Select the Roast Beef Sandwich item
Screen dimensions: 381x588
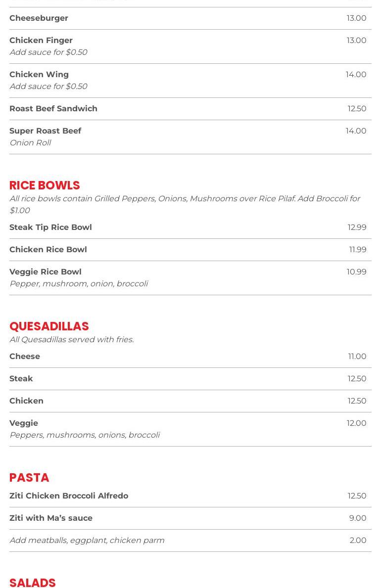53,109
